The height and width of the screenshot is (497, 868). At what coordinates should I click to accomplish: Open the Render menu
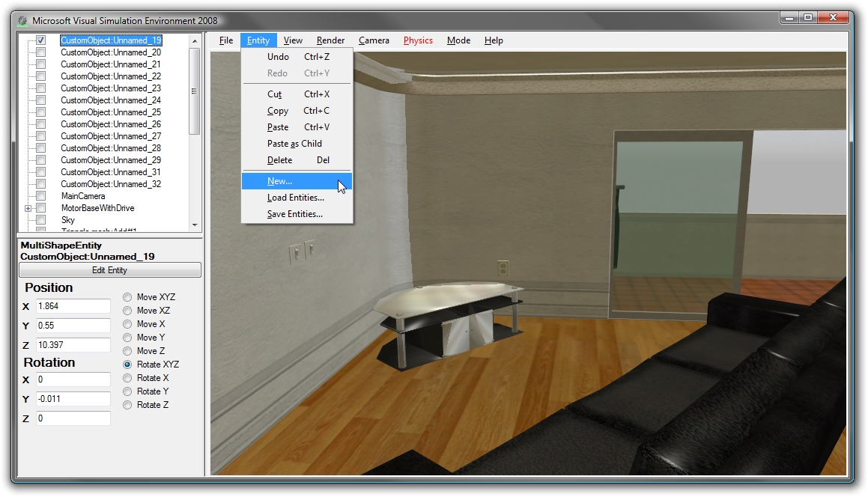pyautogui.click(x=330, y=40)
